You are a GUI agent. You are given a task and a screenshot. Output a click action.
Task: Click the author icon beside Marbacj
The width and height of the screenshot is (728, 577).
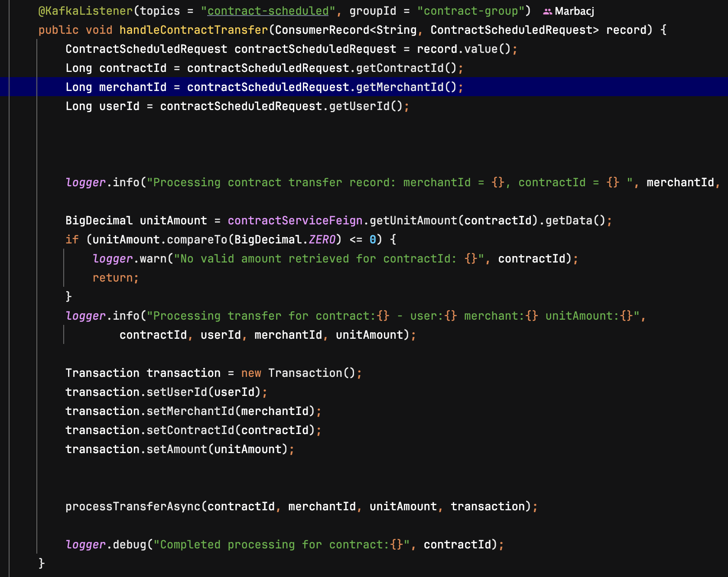547,12
